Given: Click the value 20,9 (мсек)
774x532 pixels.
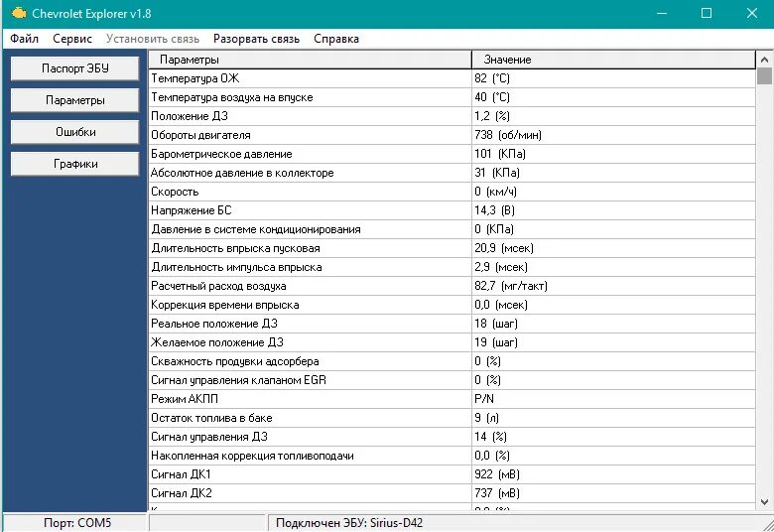Looking at the screenshot, I should click(x=504, y=248).
